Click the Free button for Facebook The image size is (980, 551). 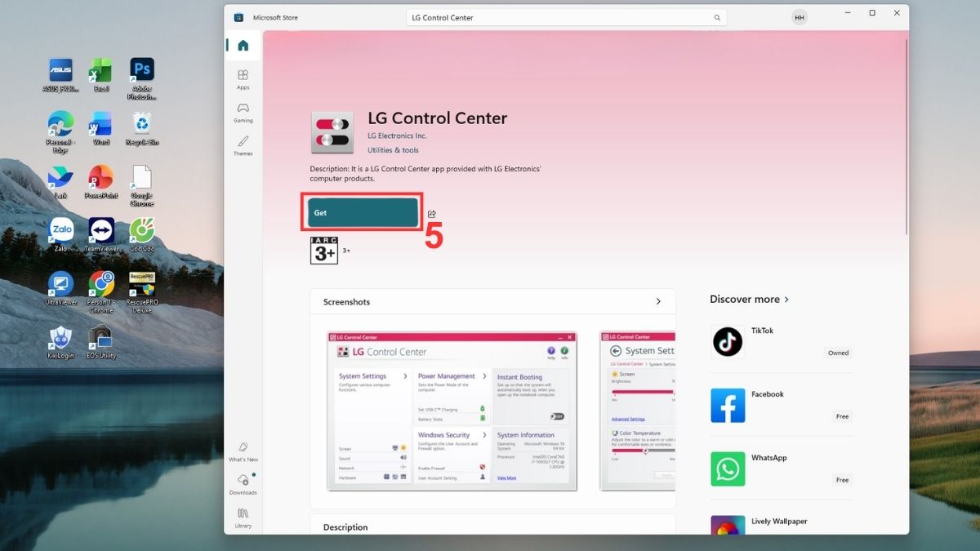(x=842, y=416)
